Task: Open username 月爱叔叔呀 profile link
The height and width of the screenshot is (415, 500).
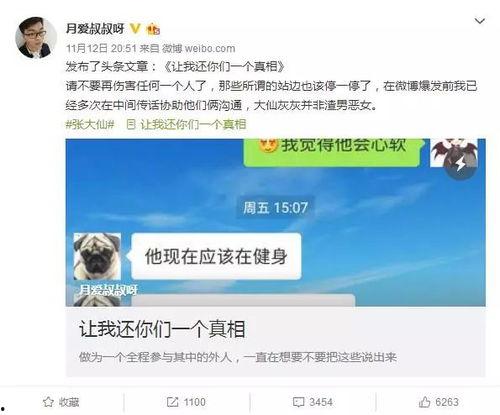Action: click(x=95, y=29)
